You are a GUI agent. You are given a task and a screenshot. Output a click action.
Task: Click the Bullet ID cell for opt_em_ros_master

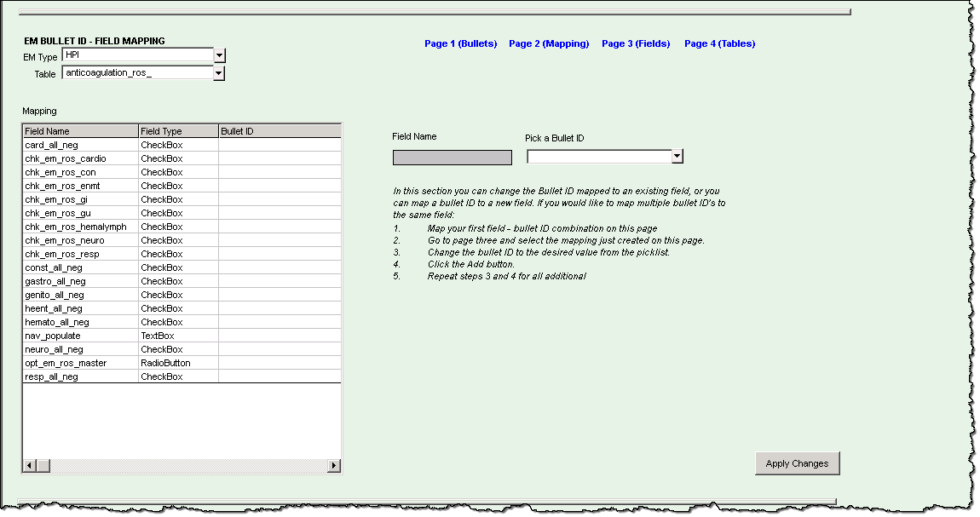[x=280, y=364]
